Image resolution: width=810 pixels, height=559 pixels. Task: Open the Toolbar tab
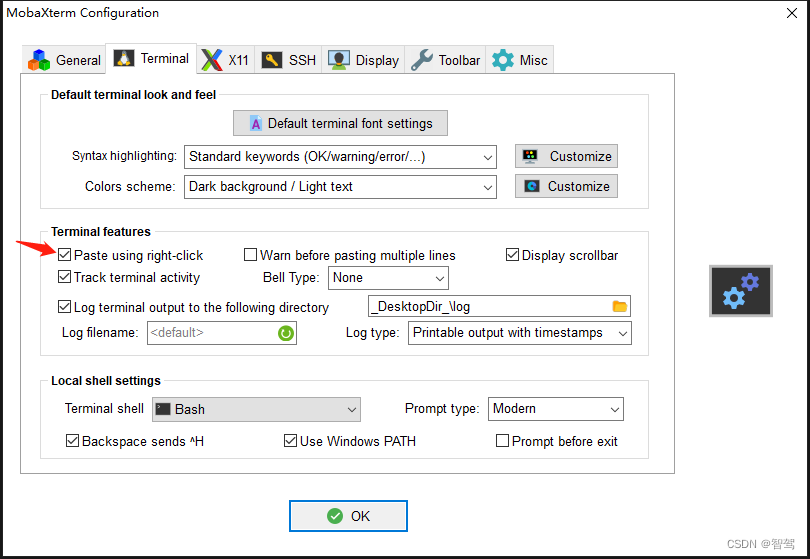[445, 60]
